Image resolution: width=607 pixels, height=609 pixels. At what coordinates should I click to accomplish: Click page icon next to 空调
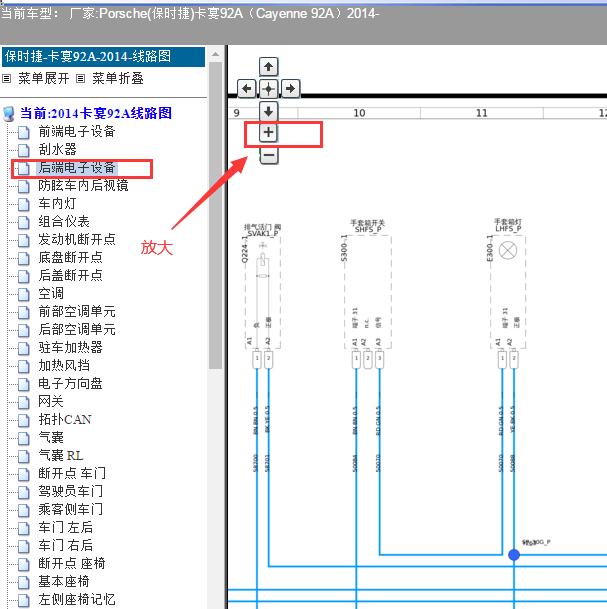24,294
